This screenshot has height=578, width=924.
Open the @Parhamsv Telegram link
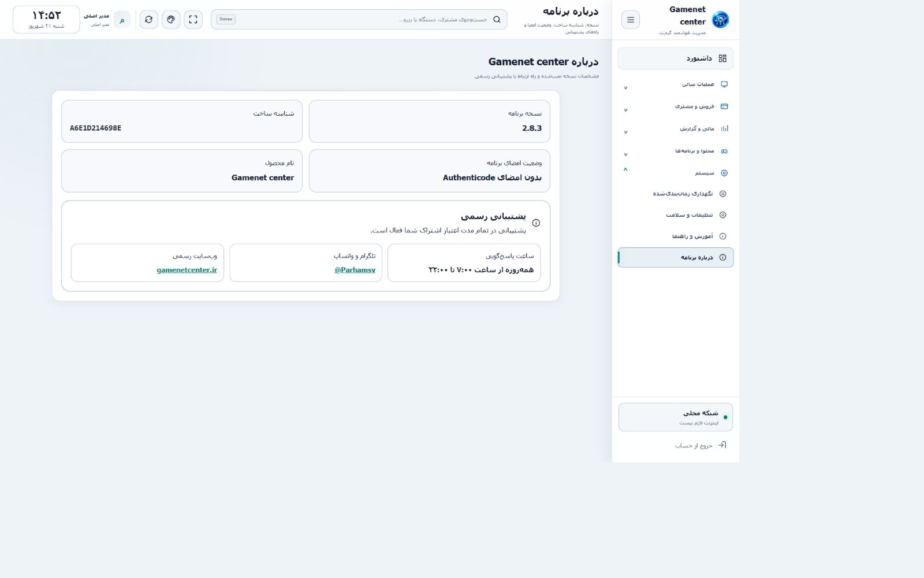tap(355, 270)
